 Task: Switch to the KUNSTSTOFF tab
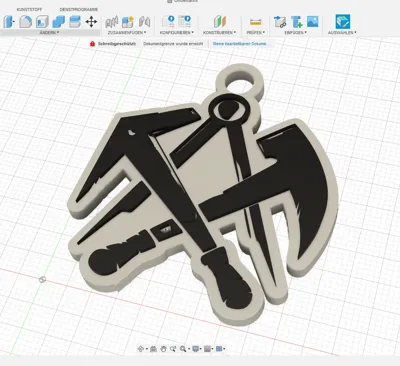tap(29, 10)
